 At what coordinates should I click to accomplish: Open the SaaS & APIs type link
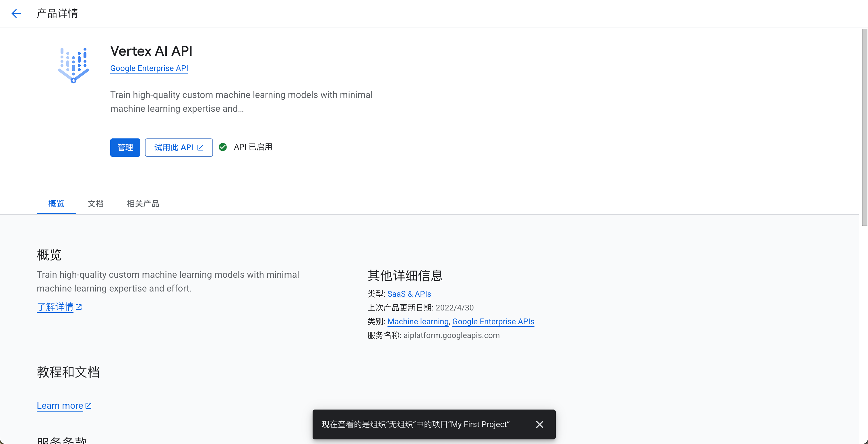(x=409, y=294)
